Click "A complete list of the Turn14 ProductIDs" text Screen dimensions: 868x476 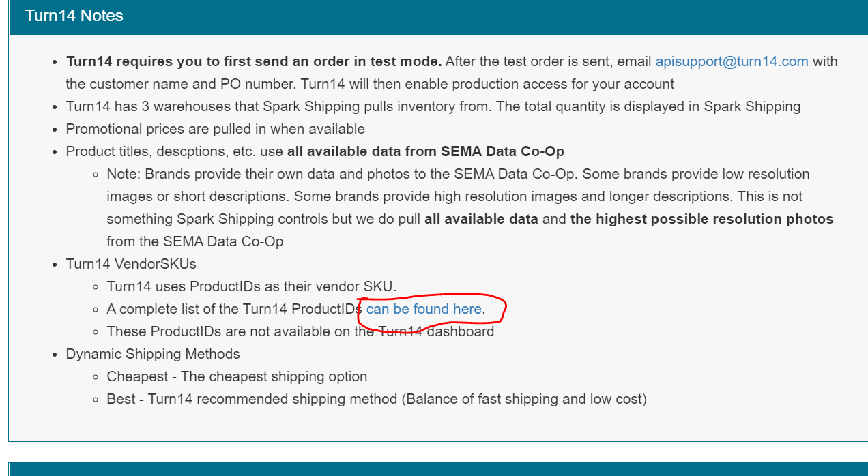232,309
